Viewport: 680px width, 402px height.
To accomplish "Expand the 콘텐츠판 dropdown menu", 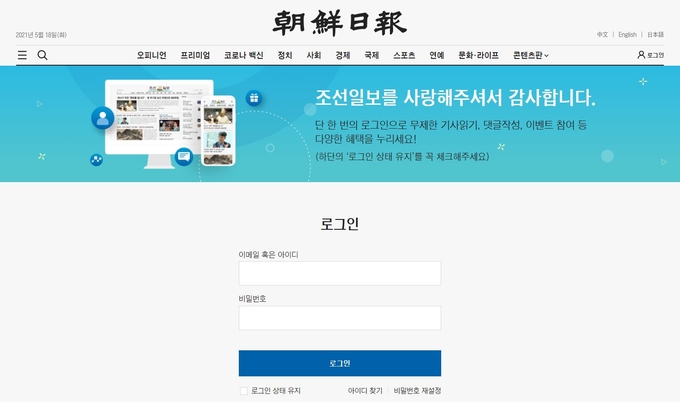I will pyautogui.click(x=530, y=55).
